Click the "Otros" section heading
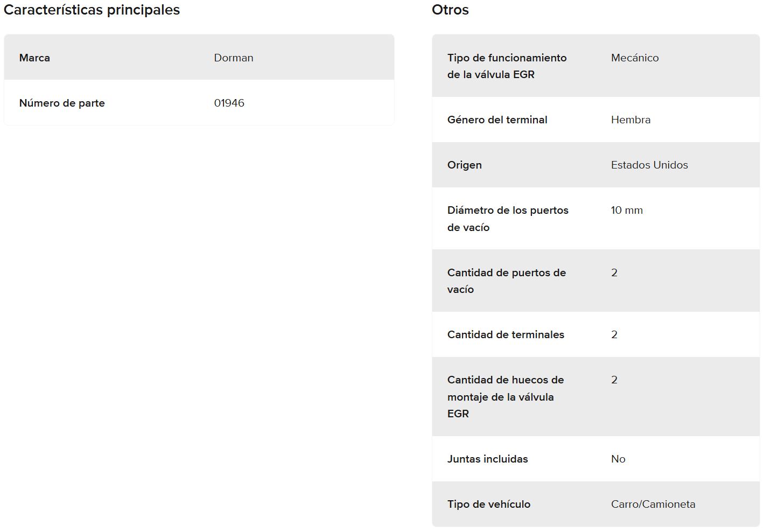The height and width of the screenshot is (532, 764). point(450,10)
